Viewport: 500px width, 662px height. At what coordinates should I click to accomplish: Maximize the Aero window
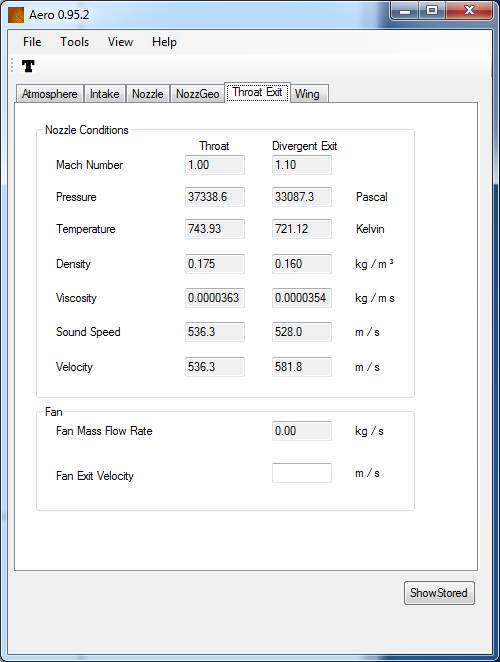[x=432, y=10]
